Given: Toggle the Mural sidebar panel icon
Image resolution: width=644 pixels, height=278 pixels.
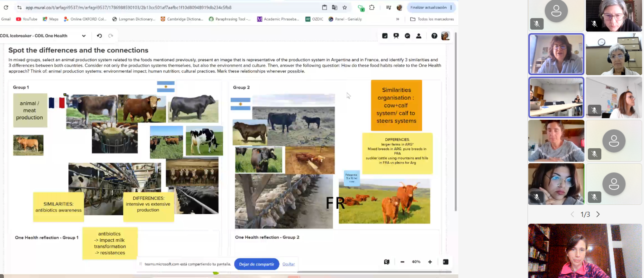Looking at the screenshot, I should 446,262.
